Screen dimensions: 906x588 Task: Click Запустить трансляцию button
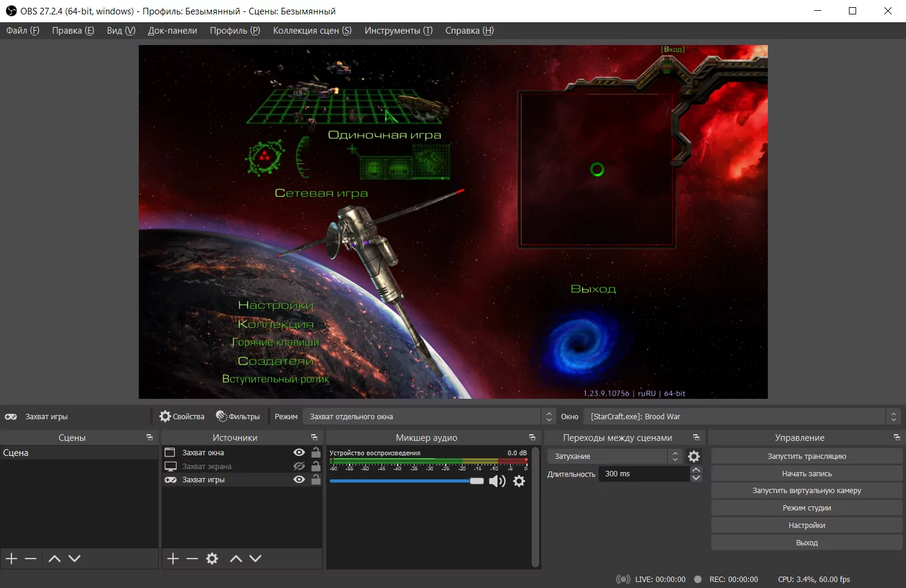click(807, 456)
